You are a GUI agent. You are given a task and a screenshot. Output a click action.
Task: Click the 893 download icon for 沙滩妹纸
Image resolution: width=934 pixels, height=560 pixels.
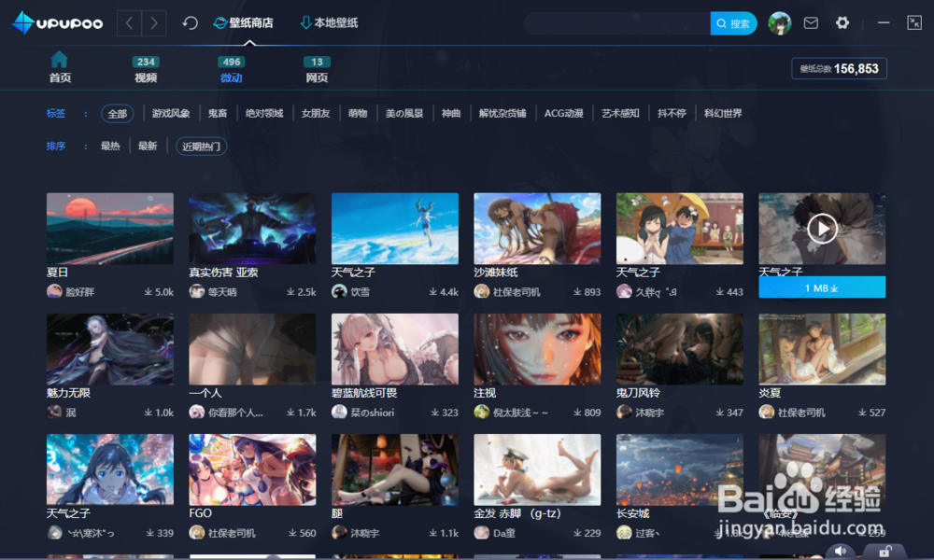click(577, 291)
